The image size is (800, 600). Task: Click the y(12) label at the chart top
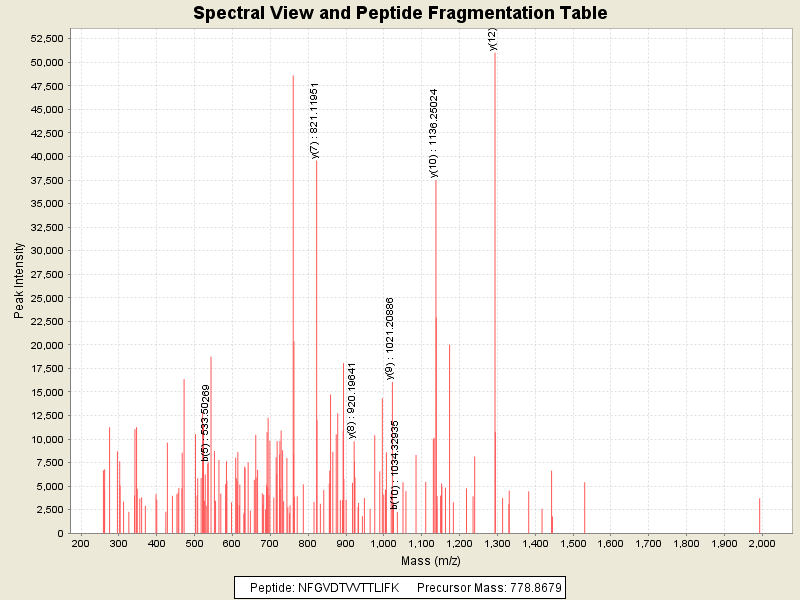coord(492,39)
